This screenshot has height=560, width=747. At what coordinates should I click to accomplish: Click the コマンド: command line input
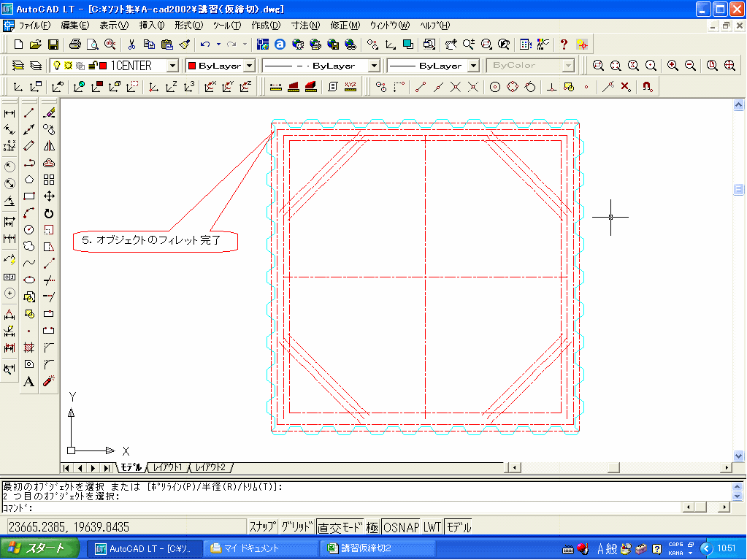pos(342,507)
